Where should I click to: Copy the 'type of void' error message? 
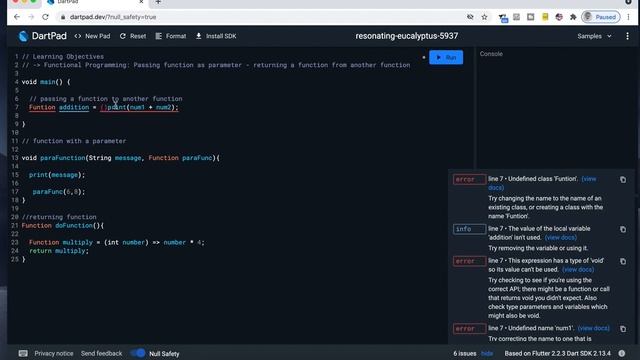tap(623, 261)
